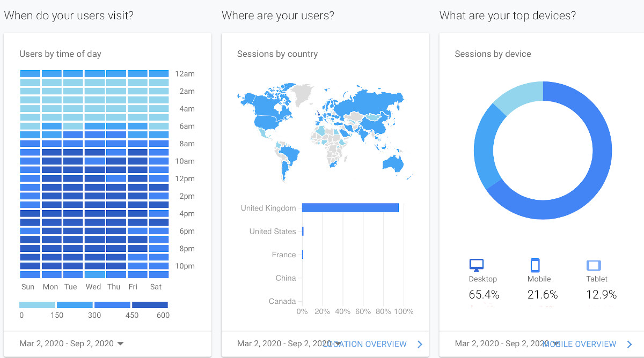Click the lightest 0–150 legend swatch
The height and width of the screenshot is (358, 644).
37,304
